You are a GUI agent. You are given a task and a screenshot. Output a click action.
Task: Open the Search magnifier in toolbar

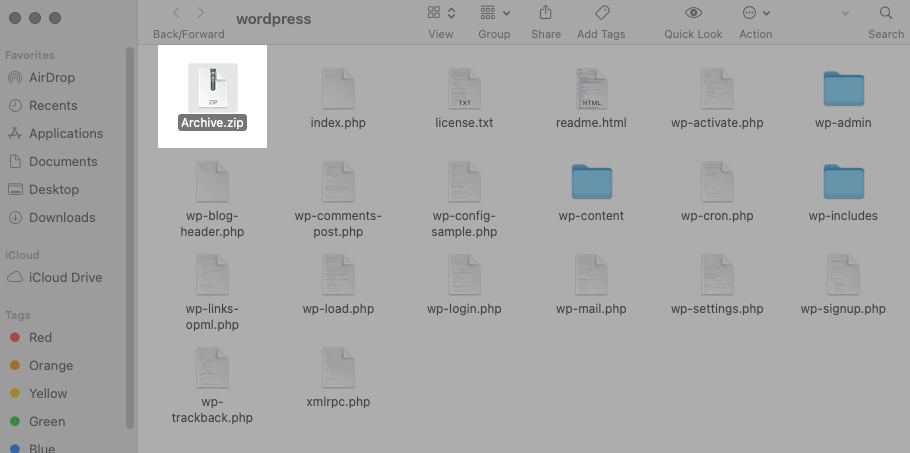886,12
